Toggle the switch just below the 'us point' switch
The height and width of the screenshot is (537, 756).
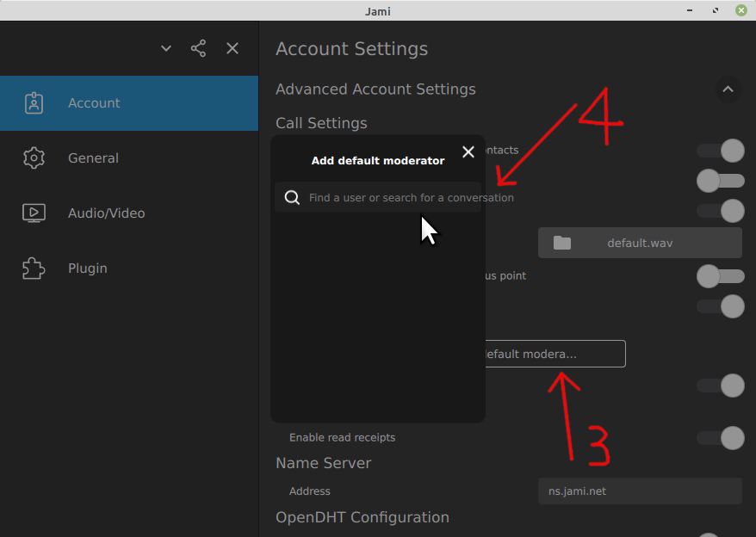(x=721, y=306)
